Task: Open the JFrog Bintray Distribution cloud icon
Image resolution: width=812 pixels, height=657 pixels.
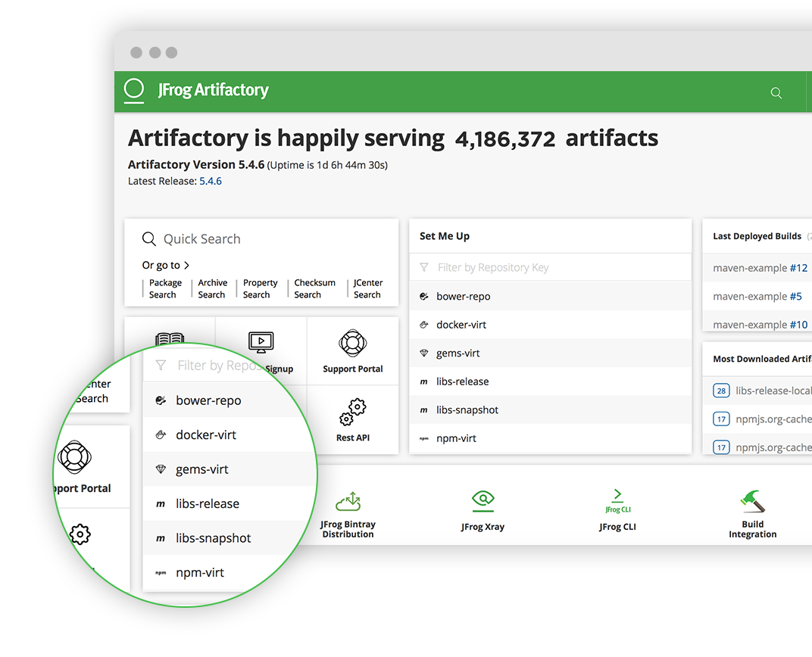Action: pos(348,501)
